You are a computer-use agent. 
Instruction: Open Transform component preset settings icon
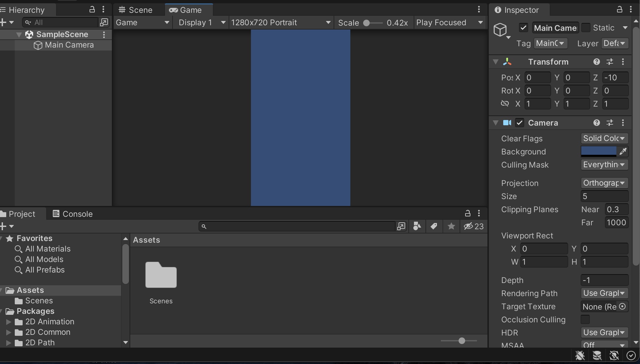609,62
